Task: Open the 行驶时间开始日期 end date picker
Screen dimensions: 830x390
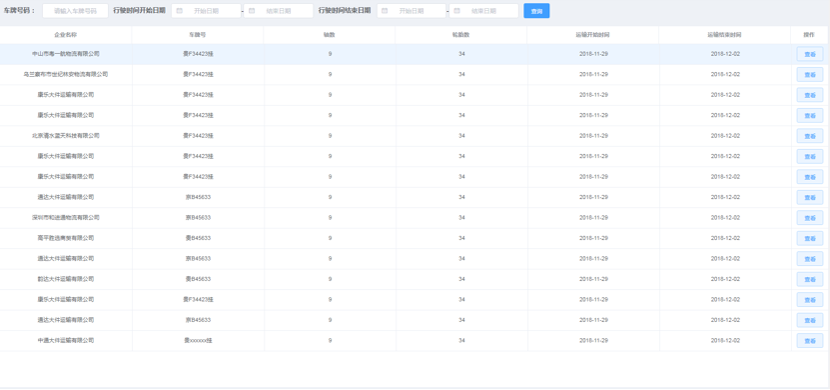Action: point(278,11)
